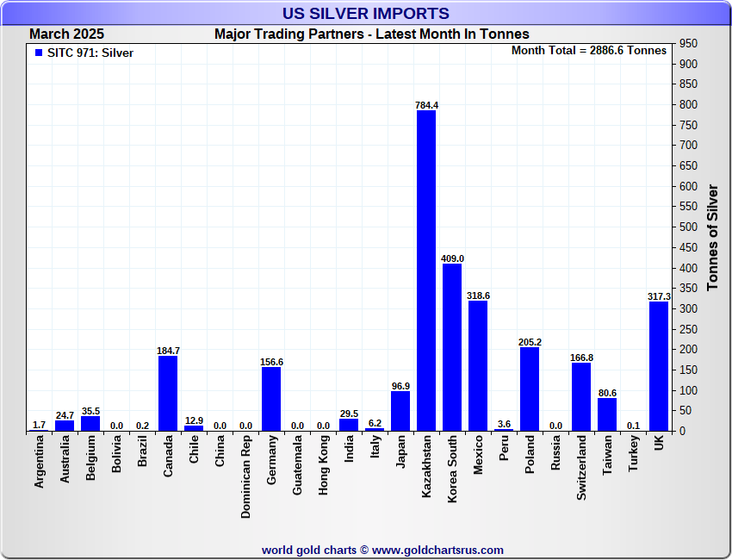Click the Italy axis label

point(375,446)
